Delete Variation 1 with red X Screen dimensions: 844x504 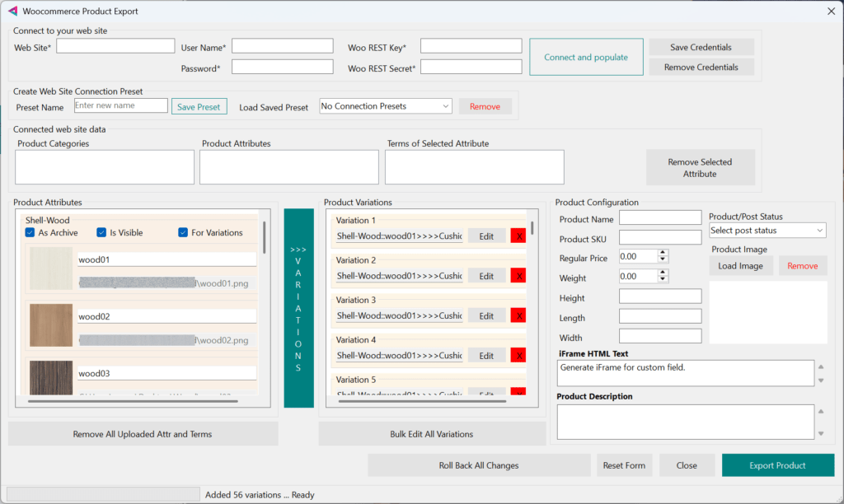click(x=518, y=236)
